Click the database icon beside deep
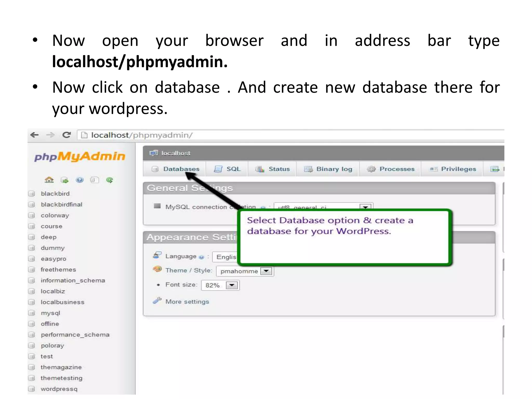This screenshot has width=532, height=399. pos(32,237)
